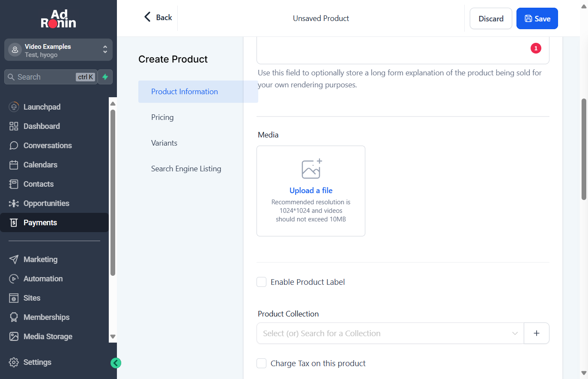588x379 pixels.
Task: Click the Ad Ronin logo
Action: pos(58,19)
